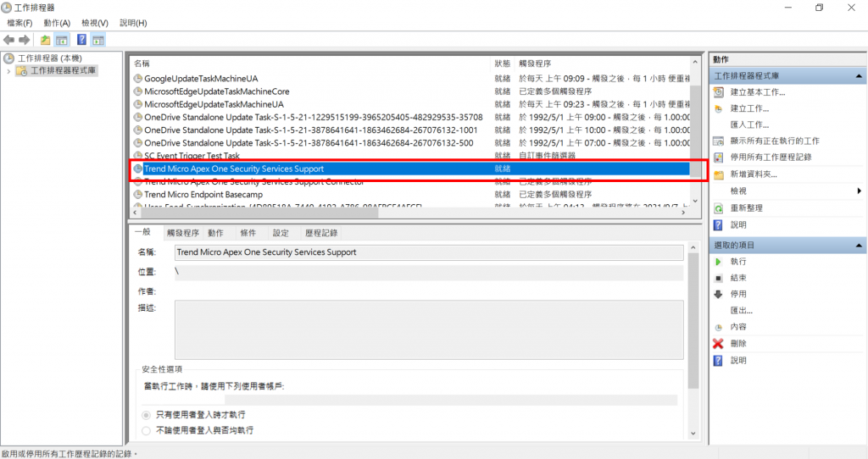Click the red X 刪除 icon
The width and height of the screenshot is (868, 459).
719,344
